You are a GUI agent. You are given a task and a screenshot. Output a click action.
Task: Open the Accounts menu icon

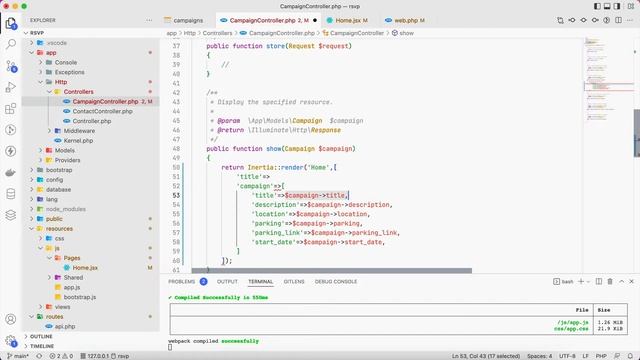pyautogui.click(x=11, y=319)
